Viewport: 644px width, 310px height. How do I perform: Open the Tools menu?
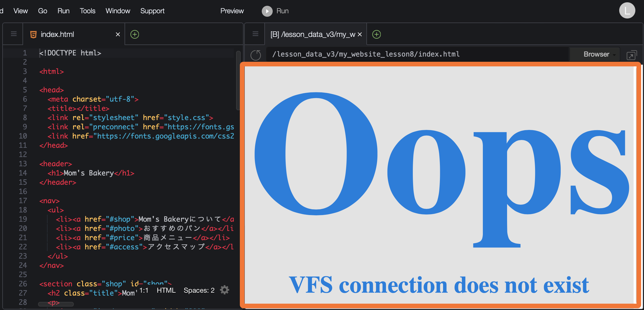pyautogui.click(x=87, y=11)
